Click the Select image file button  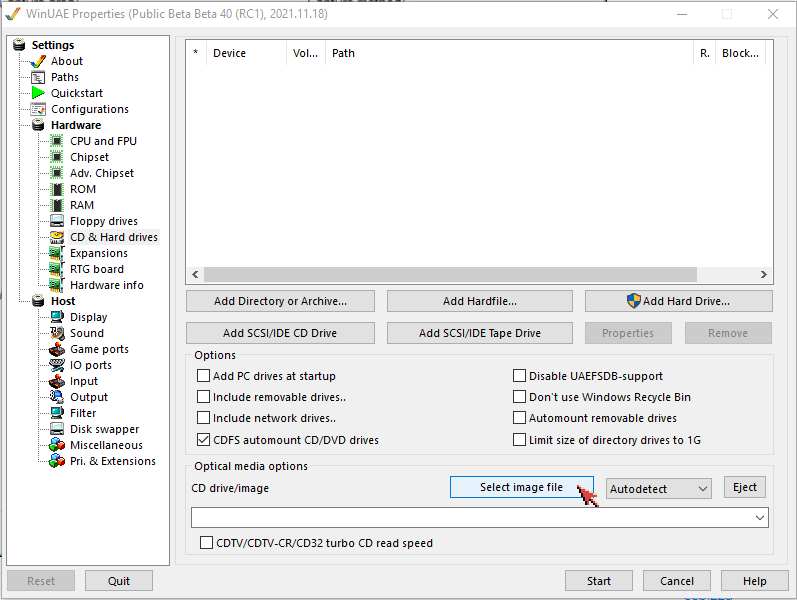pos(522,487)
